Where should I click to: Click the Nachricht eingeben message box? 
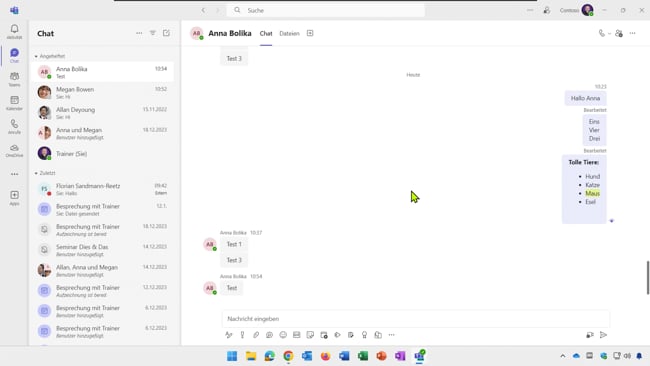[416, 319]
